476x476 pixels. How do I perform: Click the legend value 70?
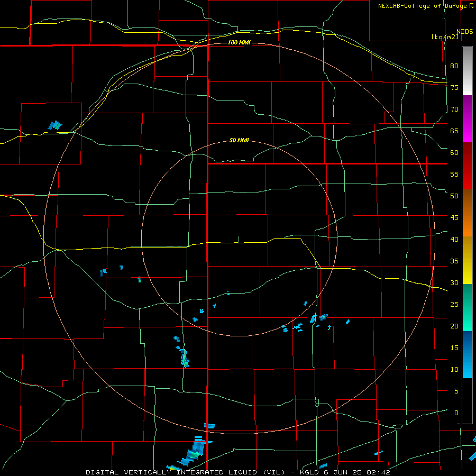[454, 109]
